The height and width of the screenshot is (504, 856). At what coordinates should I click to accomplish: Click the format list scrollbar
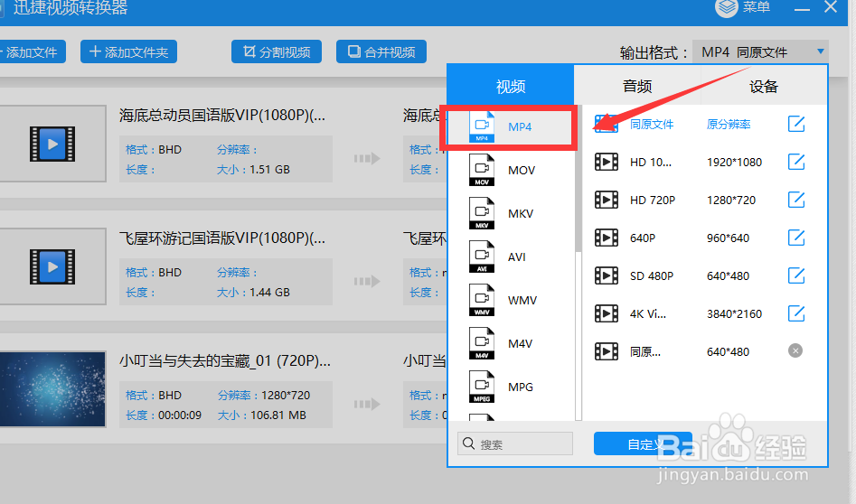[579, 180]
